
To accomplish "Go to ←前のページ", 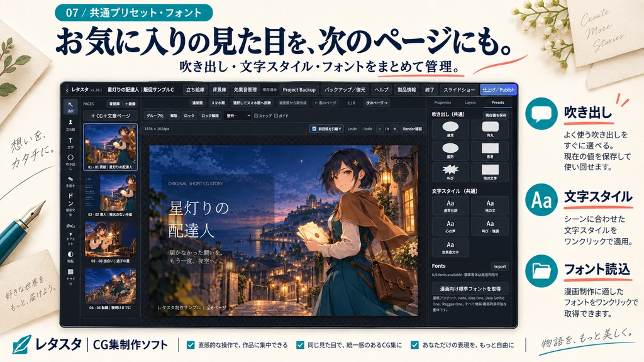I will pyautogui.click(x=325, y=103).
